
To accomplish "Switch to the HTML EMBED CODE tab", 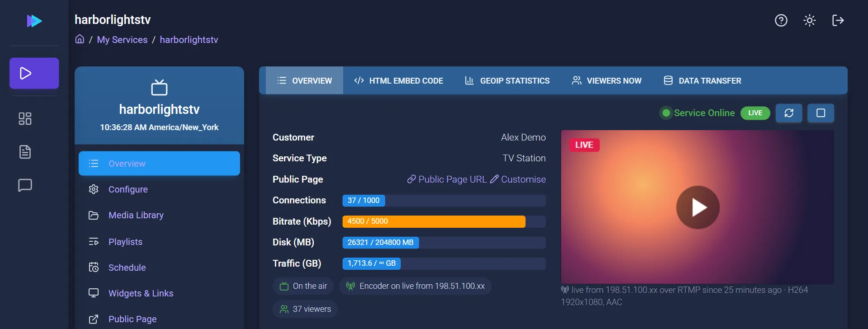I will coord(398,80).
